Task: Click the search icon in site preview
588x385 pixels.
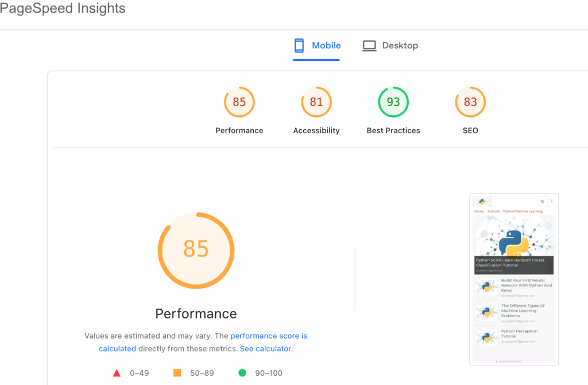Action: [x=543, y=201]
